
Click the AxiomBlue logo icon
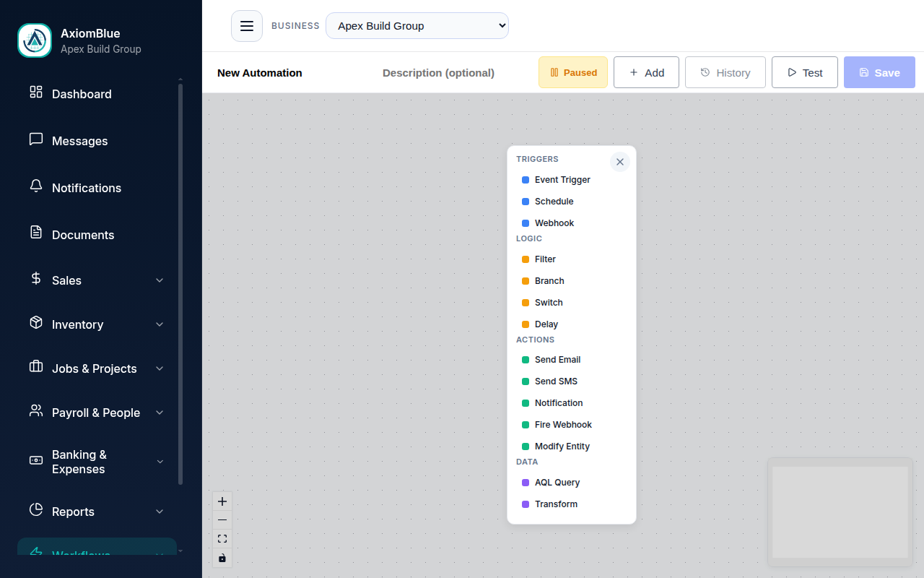pos(35,40)
